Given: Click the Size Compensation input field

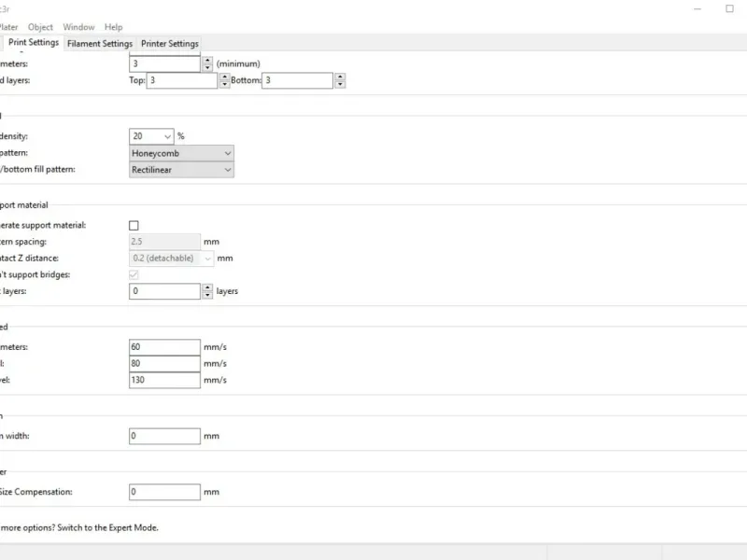Looking at the screenshot, I should pyautogui.click(x=165, y=491).
